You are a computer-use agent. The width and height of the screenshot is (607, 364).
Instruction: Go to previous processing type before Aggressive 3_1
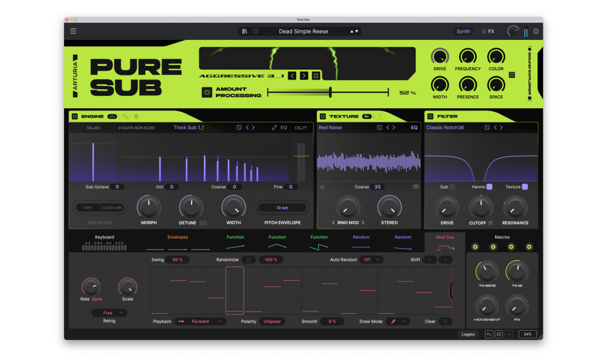292,76
